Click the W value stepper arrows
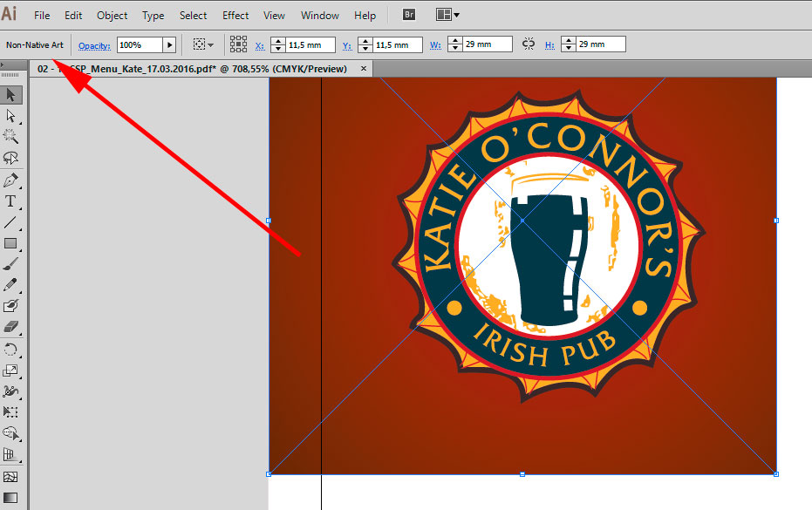Image resolution: width=812 pixels, height=510 pixels. click(x=455, y=44)
